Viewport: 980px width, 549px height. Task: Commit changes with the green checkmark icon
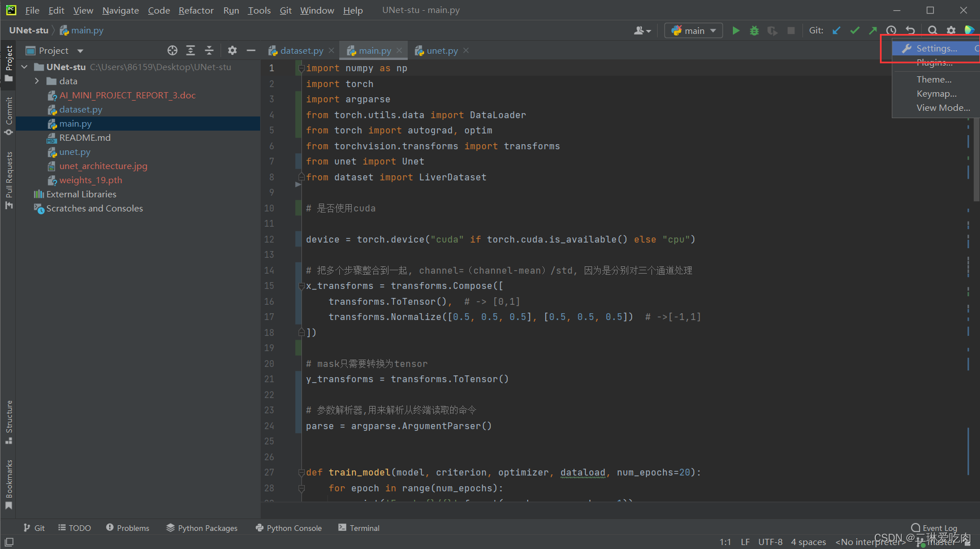click(x=855, y=31)
